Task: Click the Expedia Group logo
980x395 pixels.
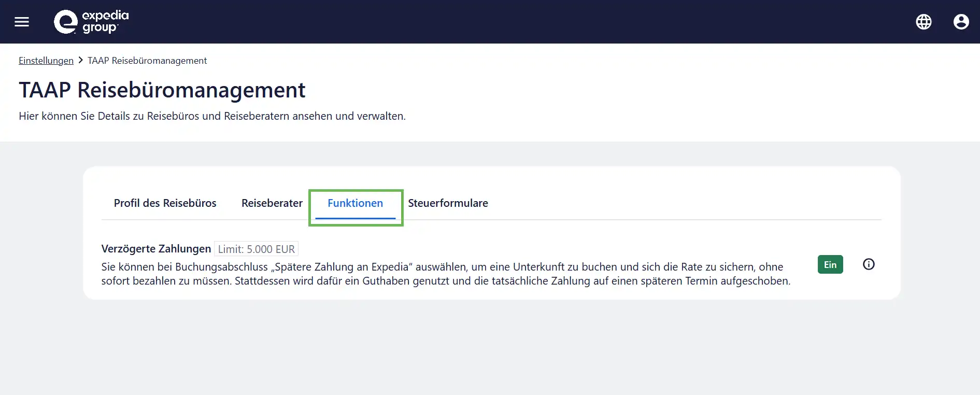Action: tap(91, 22)
